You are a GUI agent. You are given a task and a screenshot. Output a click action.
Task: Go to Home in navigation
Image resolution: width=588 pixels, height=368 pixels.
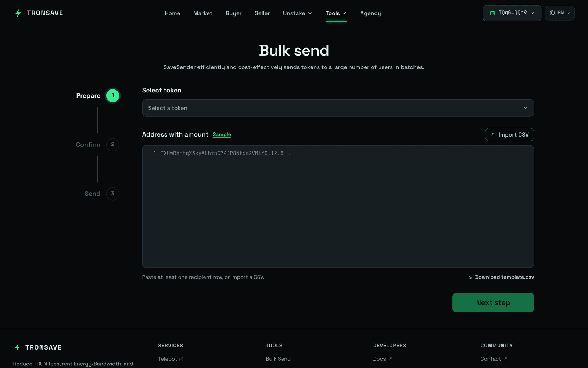click(172, 13)
